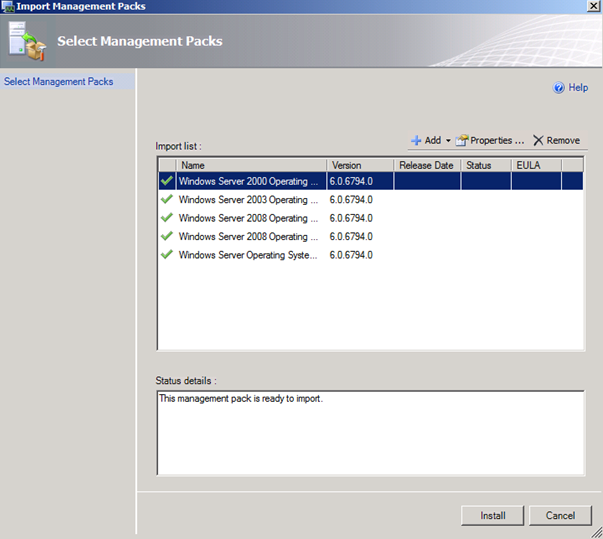This screenshot has width=603, height=539.
Task: Click the Install button
Action: [493, 516]
